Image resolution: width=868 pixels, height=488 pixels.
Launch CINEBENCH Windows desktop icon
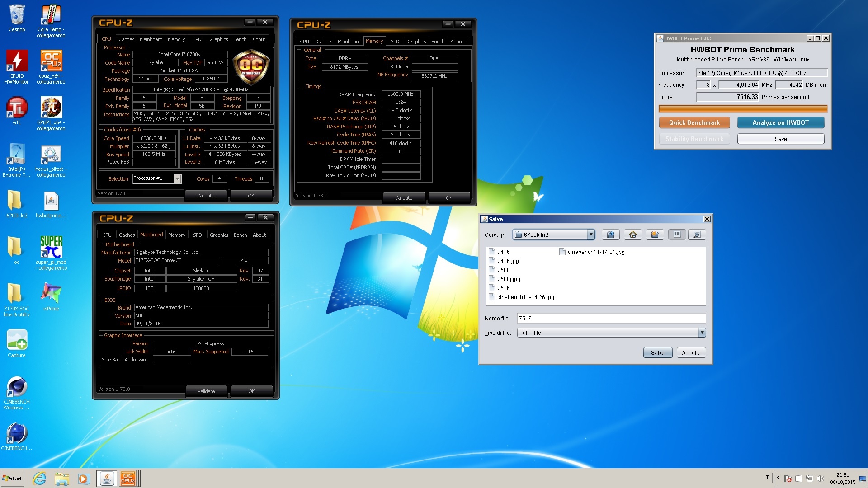pos(17,393)
